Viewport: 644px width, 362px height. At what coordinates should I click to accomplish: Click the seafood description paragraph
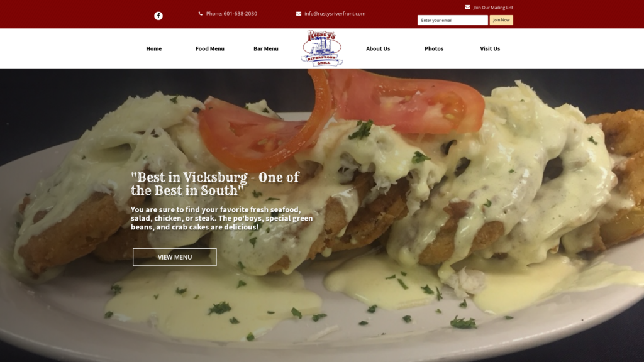pos(222,218)
